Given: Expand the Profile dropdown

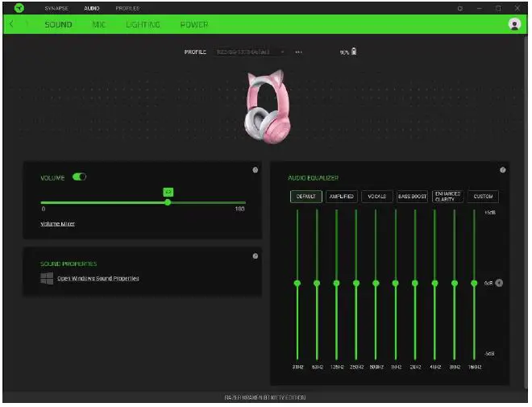Looking at the screenshot, I should 250,52.
